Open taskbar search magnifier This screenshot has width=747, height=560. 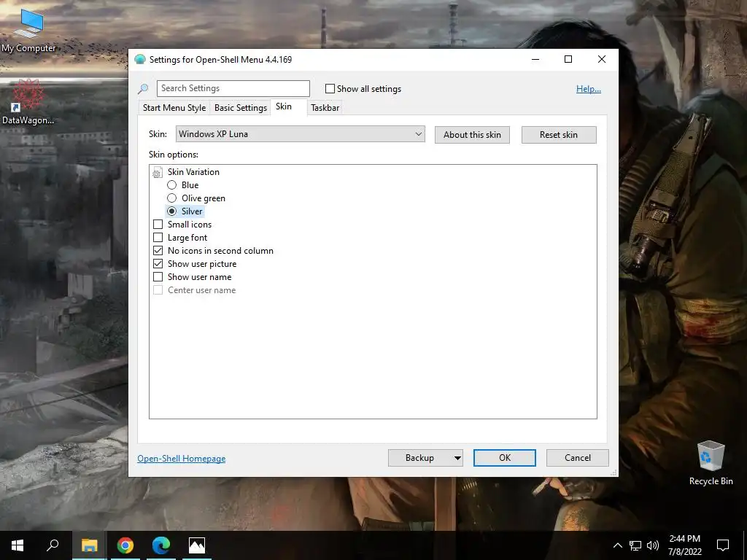(53, 545)
